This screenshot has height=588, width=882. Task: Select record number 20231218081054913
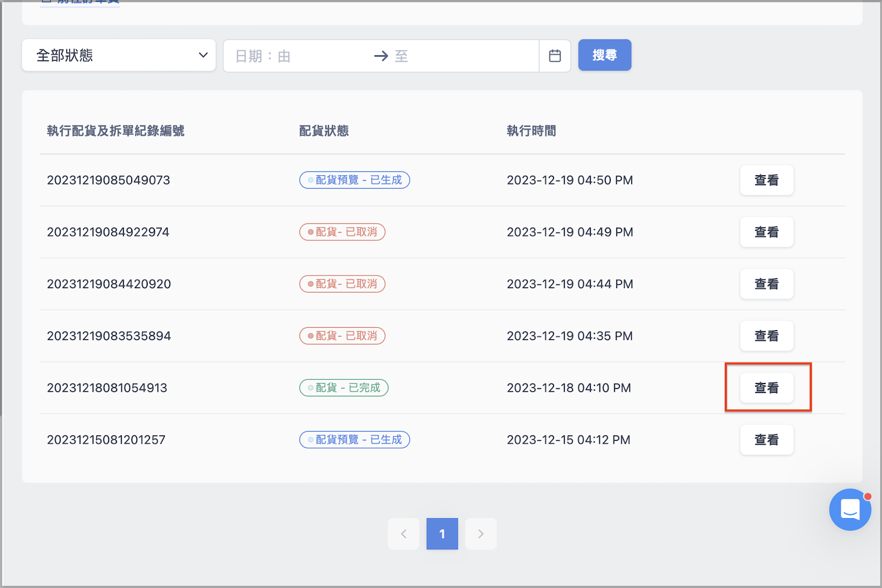click(107, 388)
